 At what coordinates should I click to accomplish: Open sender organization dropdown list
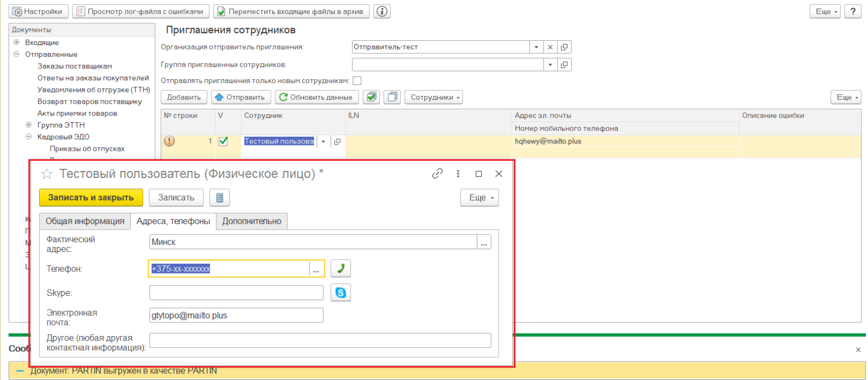coord(536,47)
